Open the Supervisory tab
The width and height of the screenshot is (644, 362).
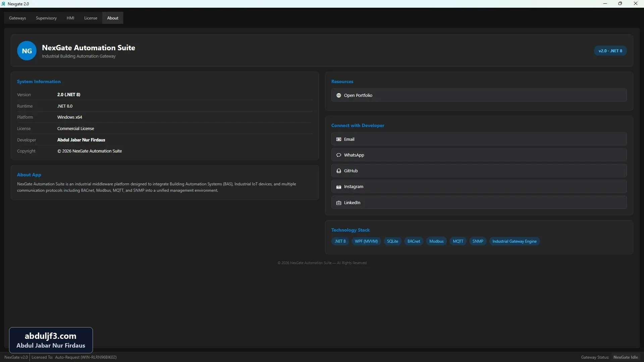pos(46,18)
